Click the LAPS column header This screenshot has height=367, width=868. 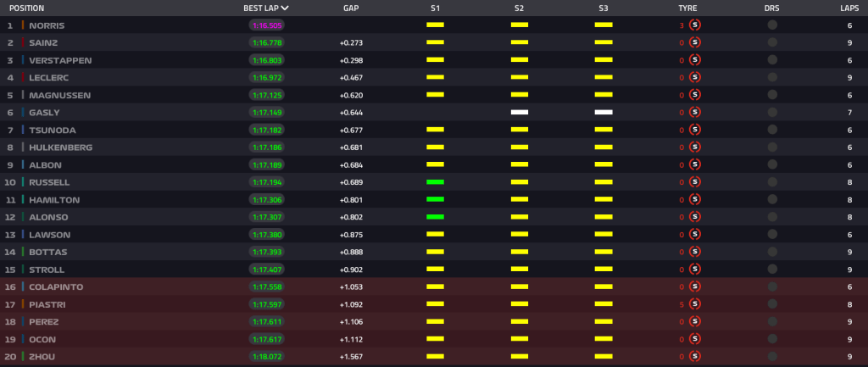[x=849, y=8]
